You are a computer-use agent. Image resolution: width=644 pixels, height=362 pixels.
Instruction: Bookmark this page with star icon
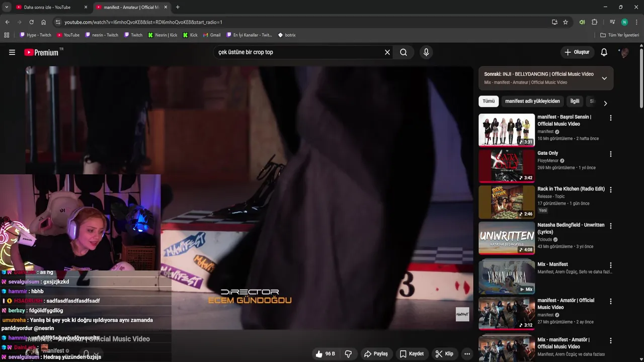tap(566, 22)
